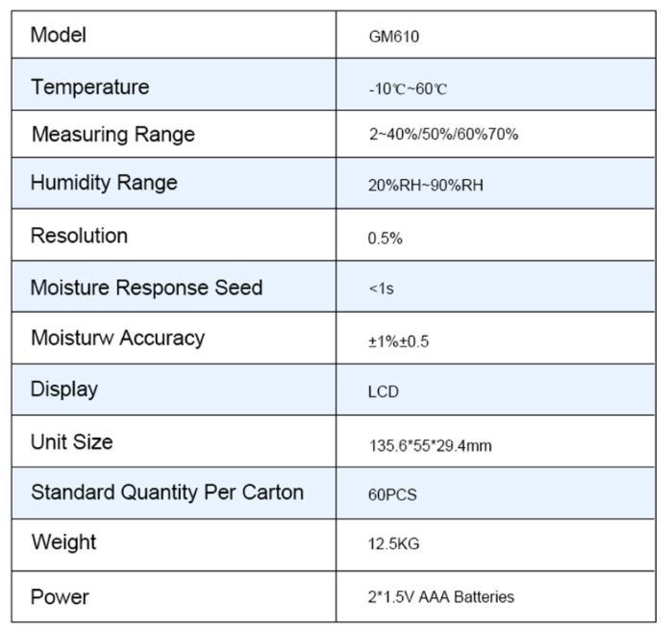Screen dimensions: 672x631
Task: Click the "Display" row label
Action: (x=64, y=390)
